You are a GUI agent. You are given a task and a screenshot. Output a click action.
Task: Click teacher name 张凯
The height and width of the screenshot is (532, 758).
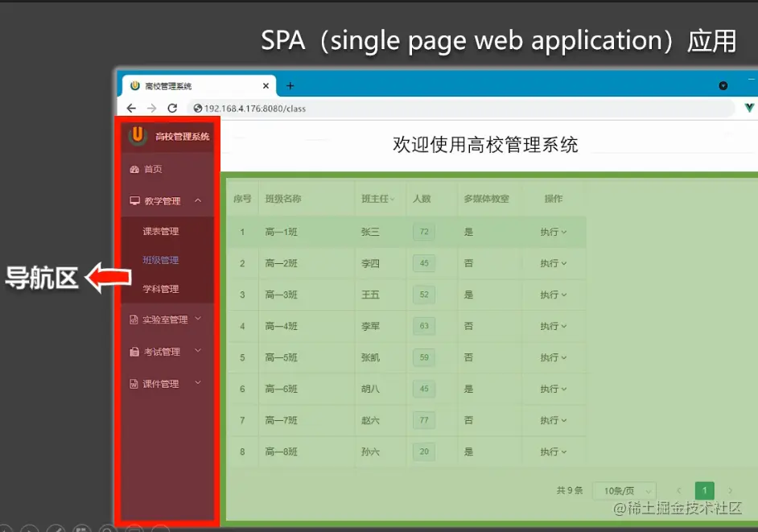370,357
